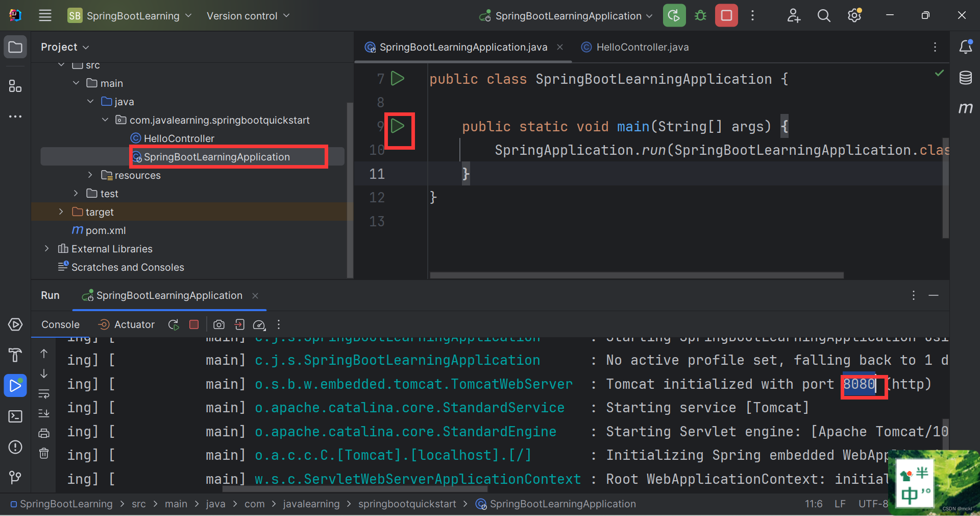Open Build hammer tool window
The width and height of the screenshot is (980, 516).
(x=15, y=355)
